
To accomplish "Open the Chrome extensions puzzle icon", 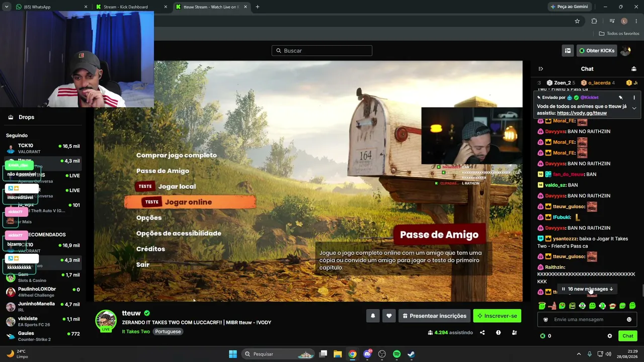I will tap(594, 21).
